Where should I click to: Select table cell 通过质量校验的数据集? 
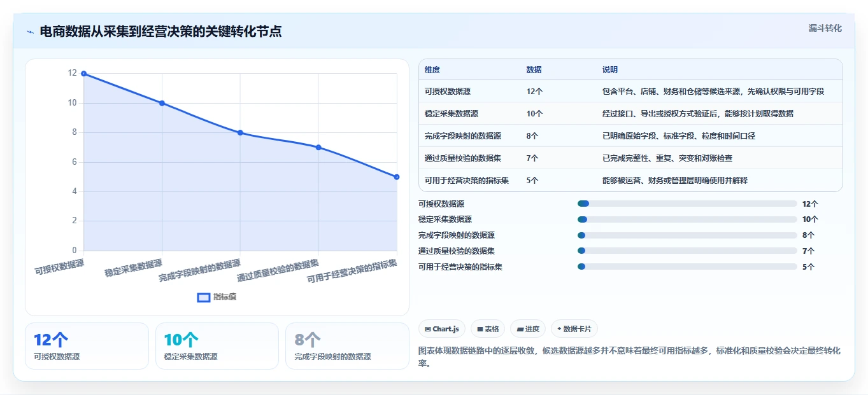pos(463,158)
